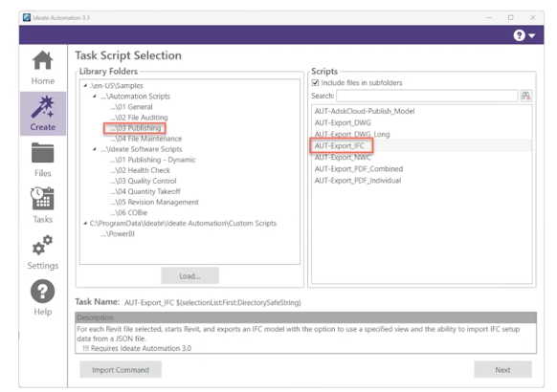Open the dropdown arrow beside header help icon
This screenshot has width=557, height=392.
[532, 35]
